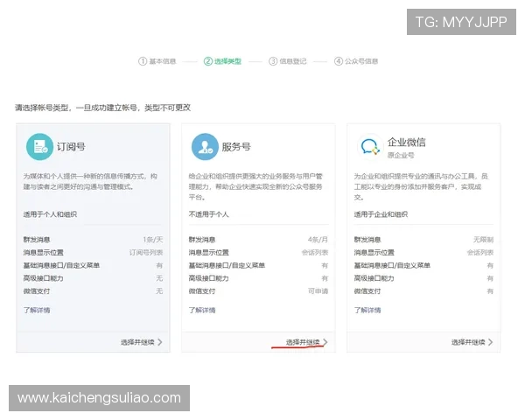
Task: Click 消息显示位置 label in 订阅号 card
Action: [x=43, y=253]
